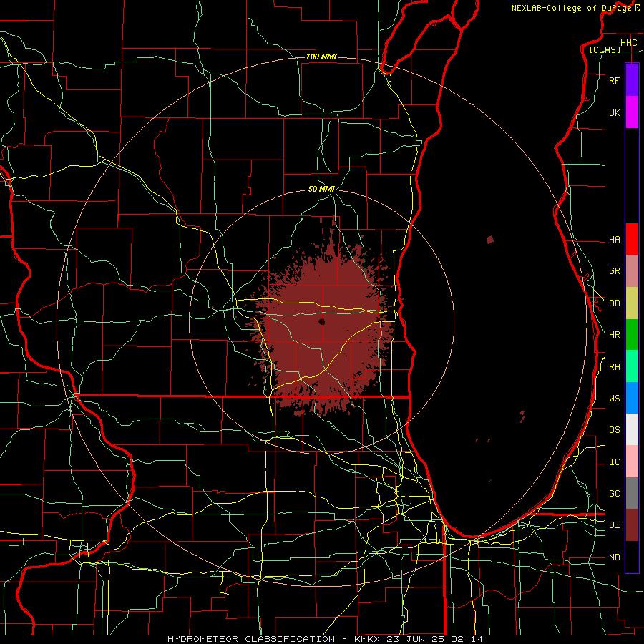Select the BI legend label
644x644 pixels.
pos(614,525)
